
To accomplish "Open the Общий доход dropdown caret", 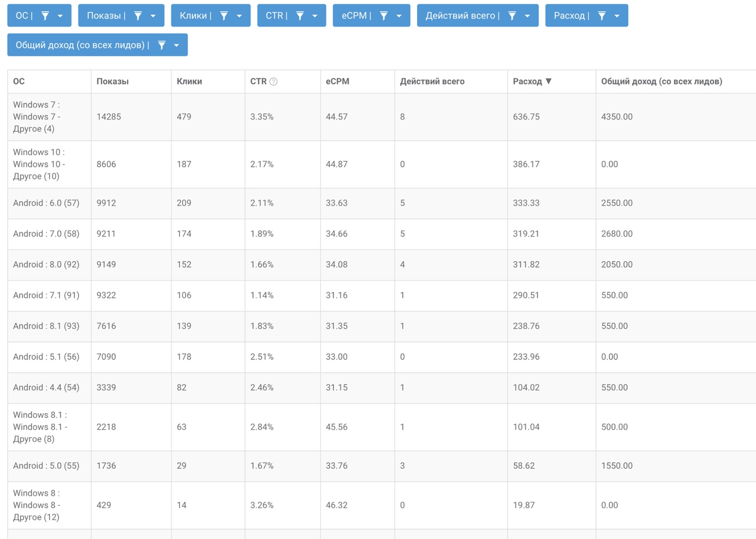I will [177, 46].
